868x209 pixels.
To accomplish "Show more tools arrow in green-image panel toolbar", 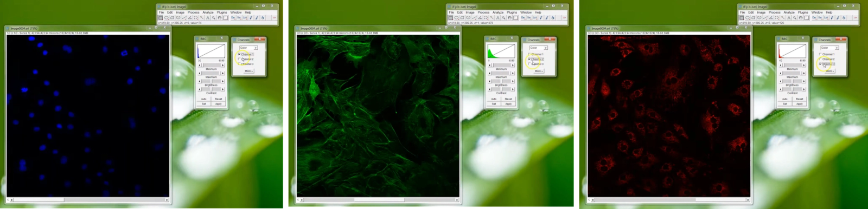I will click(x=564, y=18).
